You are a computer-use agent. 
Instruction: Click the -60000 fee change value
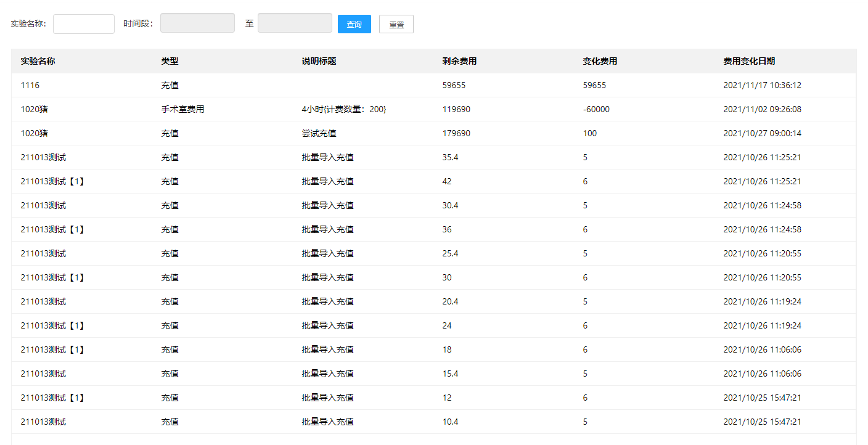596,110
